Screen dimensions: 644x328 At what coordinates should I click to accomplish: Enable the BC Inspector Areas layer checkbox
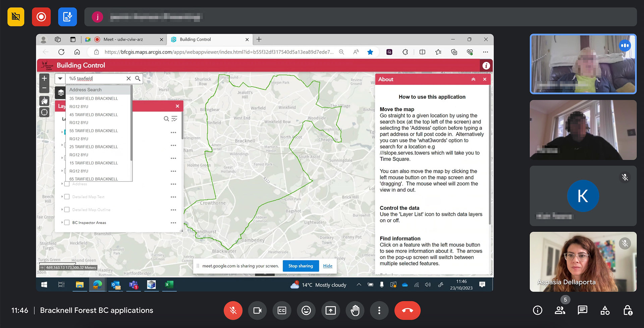(x=67, y=223)
